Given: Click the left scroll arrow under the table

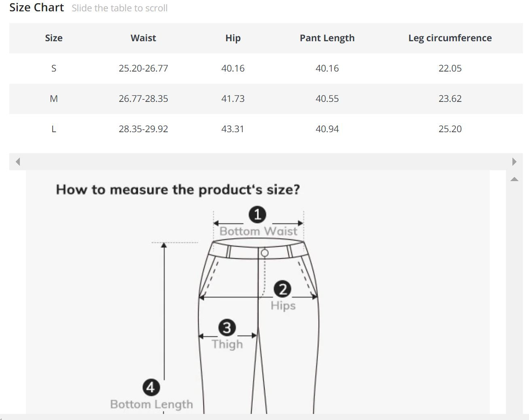Looking at the screenshot, I should coord(17,162).
